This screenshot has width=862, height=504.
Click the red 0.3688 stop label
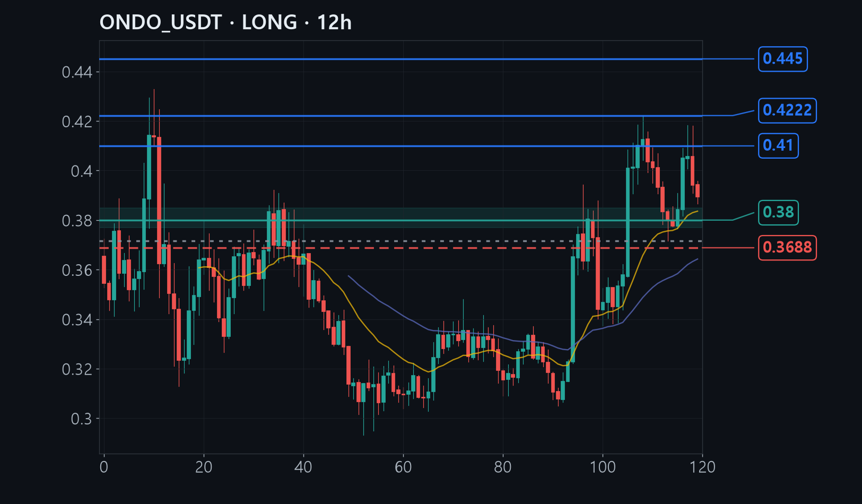point(787,247)
